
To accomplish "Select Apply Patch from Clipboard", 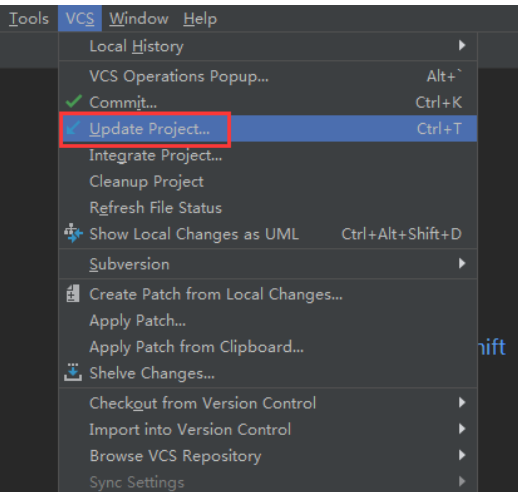I will (x=268, y=347).
